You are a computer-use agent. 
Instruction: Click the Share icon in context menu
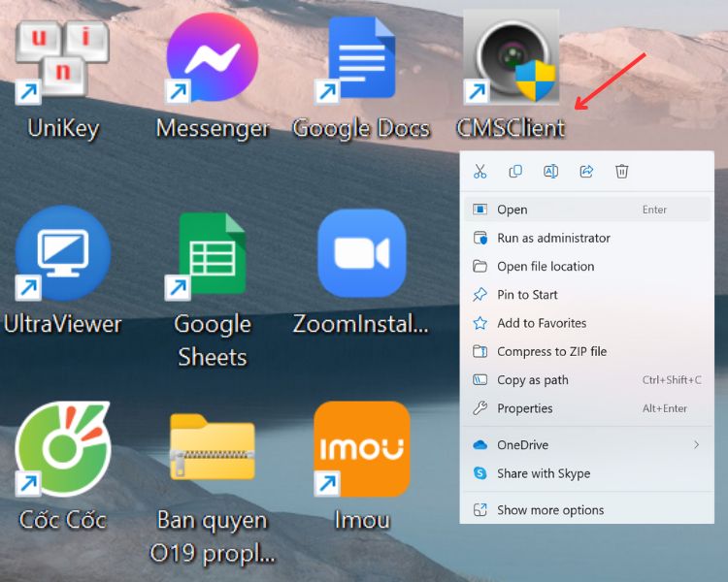(x=586, y=172)
